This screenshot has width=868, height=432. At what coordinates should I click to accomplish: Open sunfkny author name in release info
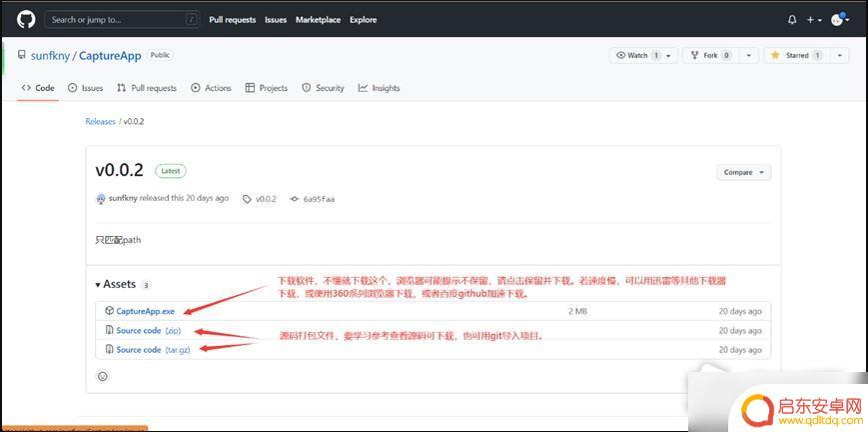pyautogui.click(x=123, y=198)
